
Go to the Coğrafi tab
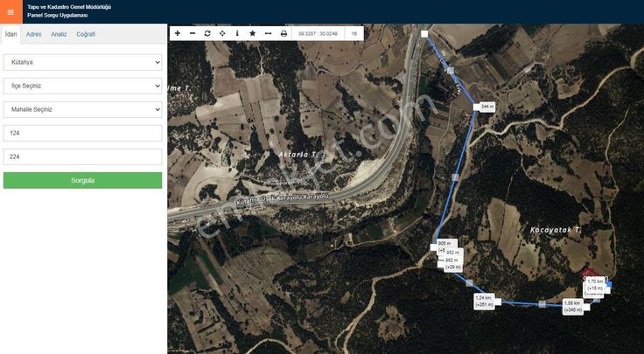point(86,34)
